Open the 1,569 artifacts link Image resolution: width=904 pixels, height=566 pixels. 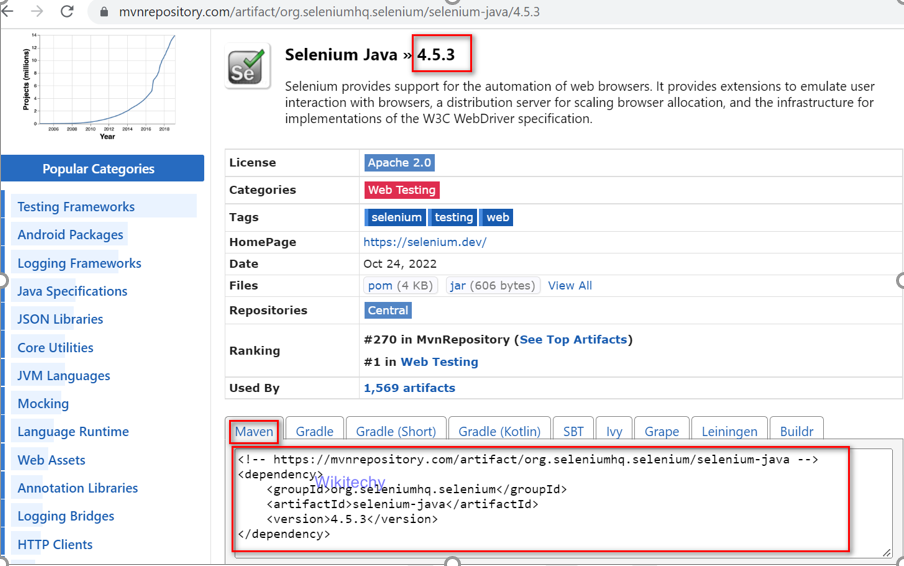[409, 388]
